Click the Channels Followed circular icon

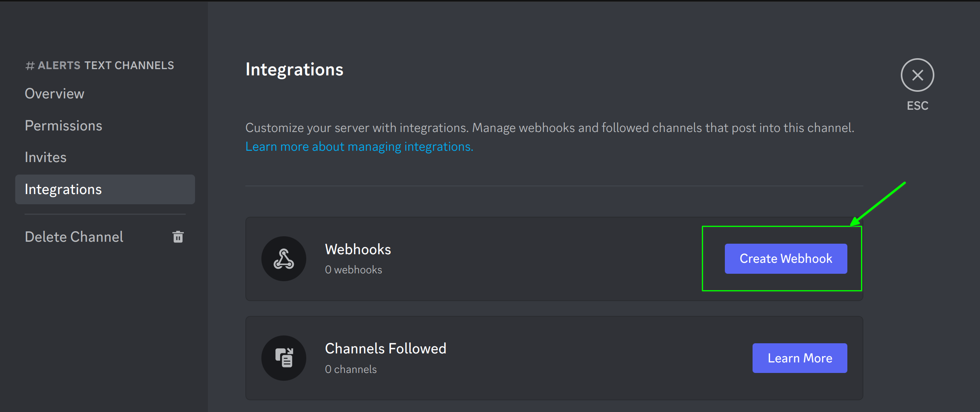click(284, 358)
